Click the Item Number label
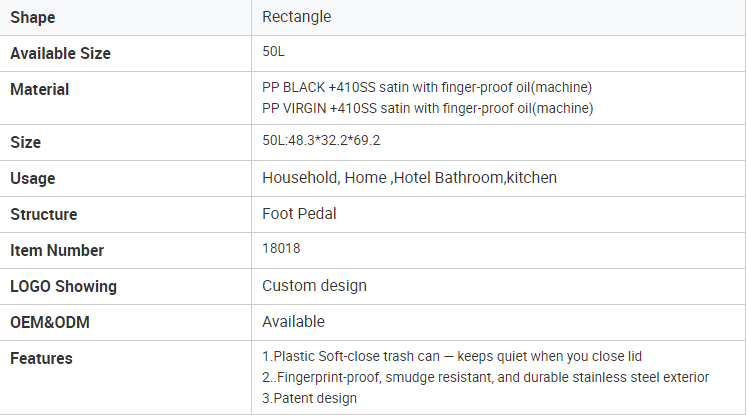Viewport: 748px width, 415px height. pos(57,250)
